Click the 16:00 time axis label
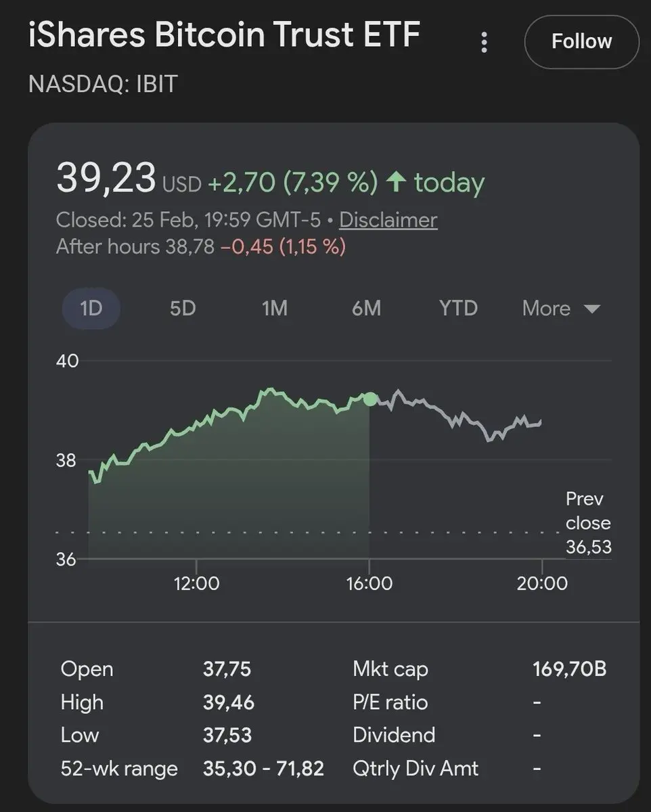This screenshot has width=651, height=812. click(369, 583)
